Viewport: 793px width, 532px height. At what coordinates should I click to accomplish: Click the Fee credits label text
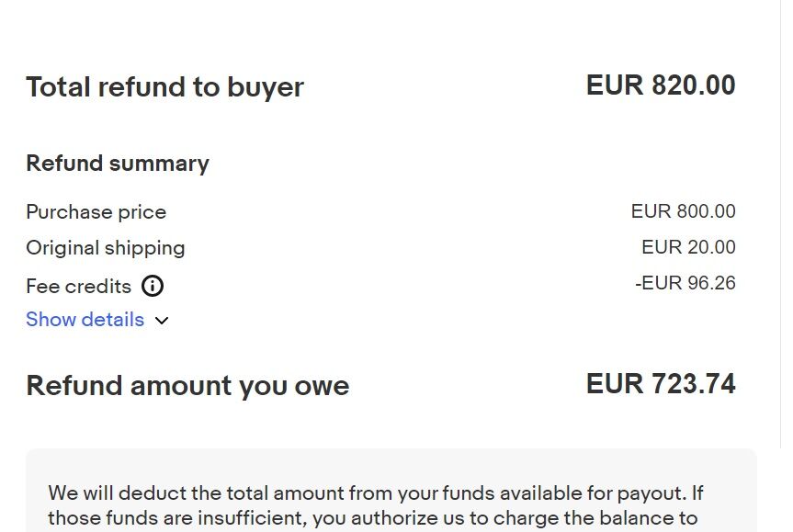pos(78,287)
